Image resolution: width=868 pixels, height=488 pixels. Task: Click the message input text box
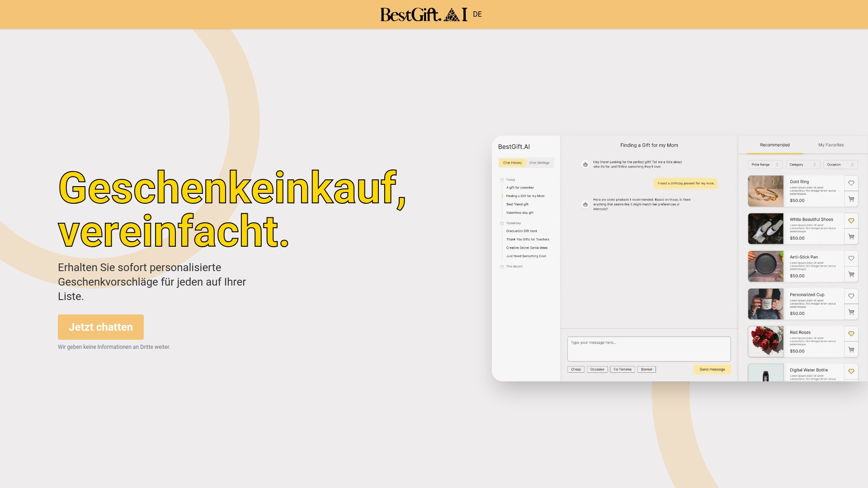[x=649, y=349]
